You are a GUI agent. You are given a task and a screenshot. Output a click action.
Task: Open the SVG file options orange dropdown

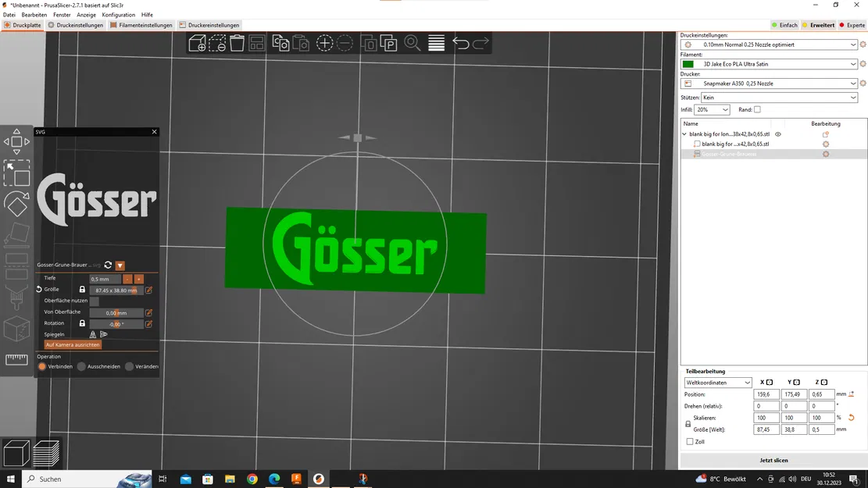(120, 265)
